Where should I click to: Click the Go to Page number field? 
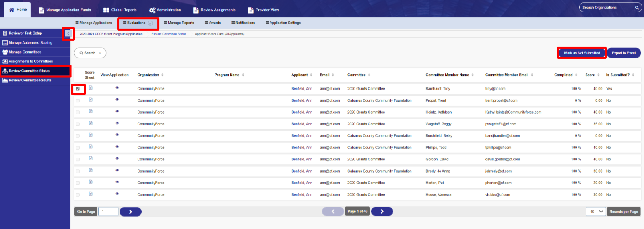coord(108,211)
